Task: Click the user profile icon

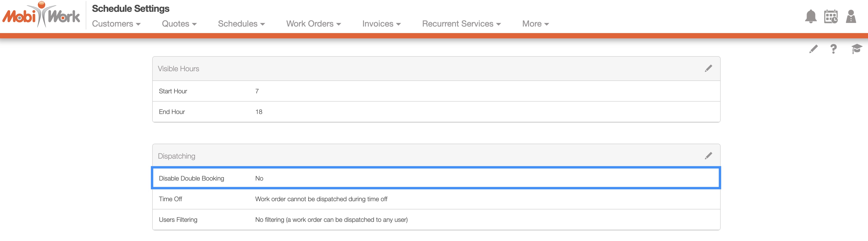Action: click(x=851, y=16)
